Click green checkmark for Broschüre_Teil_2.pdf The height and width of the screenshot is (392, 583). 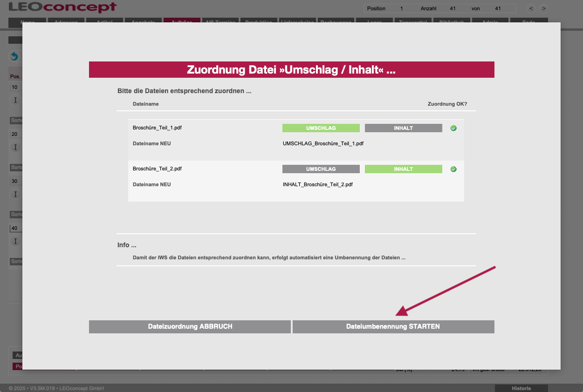pyautogui.click(x=453, y=169)
